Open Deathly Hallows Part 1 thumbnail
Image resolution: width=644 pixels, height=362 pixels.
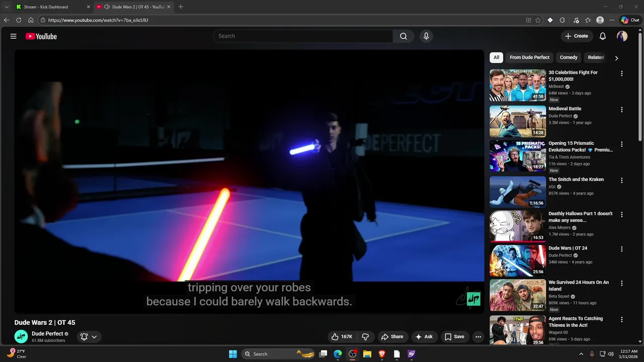pyautogui.click(x=518, y=226)
